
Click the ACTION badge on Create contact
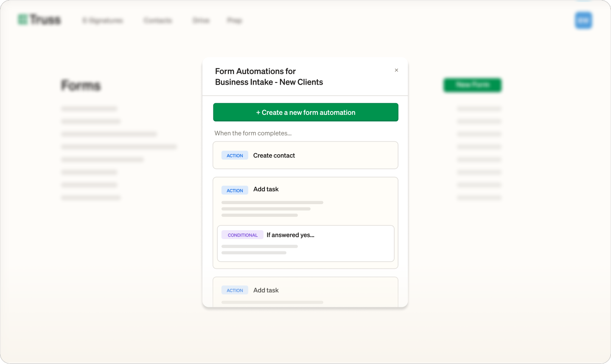(235, 155)
